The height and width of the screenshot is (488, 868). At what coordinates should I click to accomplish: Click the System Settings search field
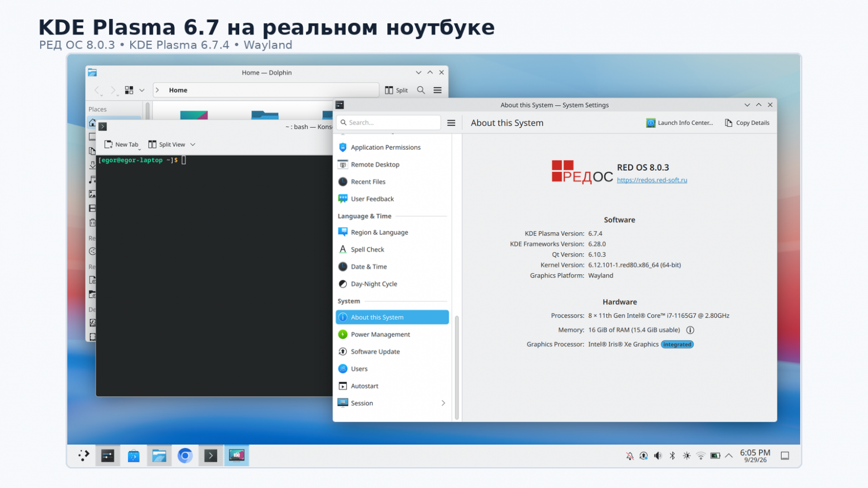pyautogui.click(x=388, y=123)
